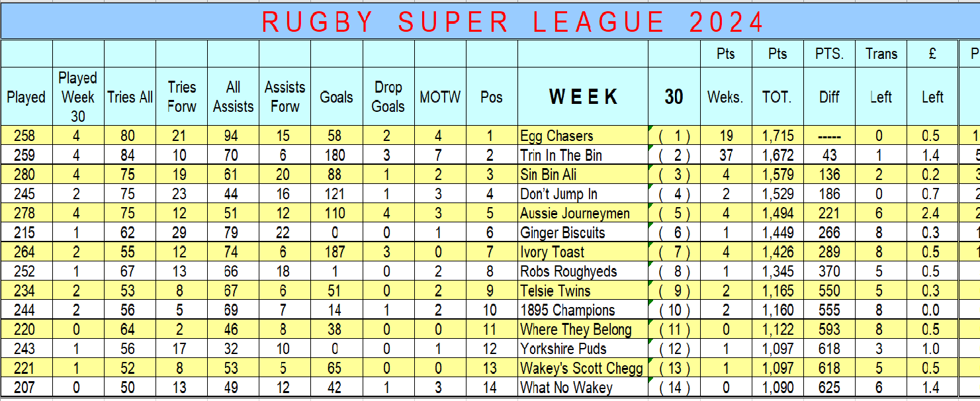Select the Rugby Super League 2024 title cell
This screenshot has height=401, width=980.
click(490, 21)
